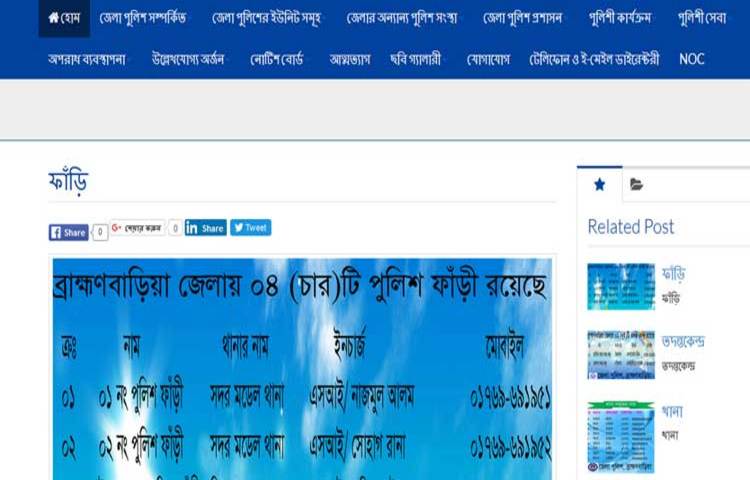Share via Google Plus শেয়ার করুন button
750x480 pixels.
point(138,228)
